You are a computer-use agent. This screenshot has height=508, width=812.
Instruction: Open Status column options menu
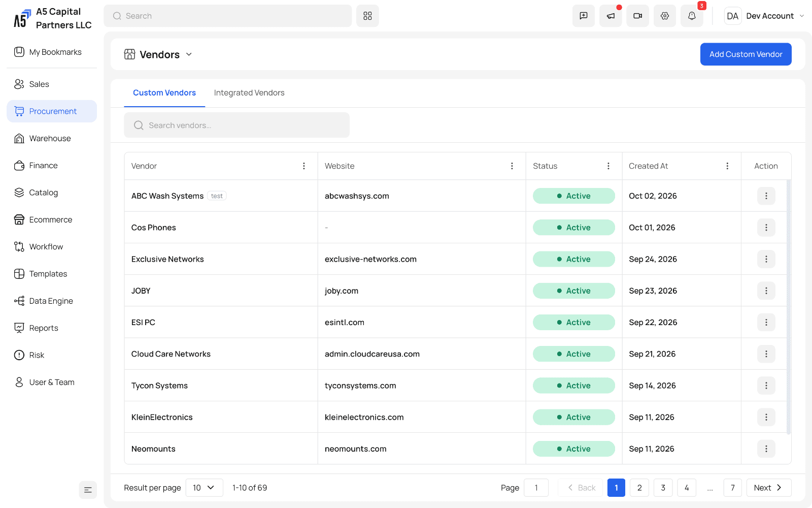click(608, 166)
